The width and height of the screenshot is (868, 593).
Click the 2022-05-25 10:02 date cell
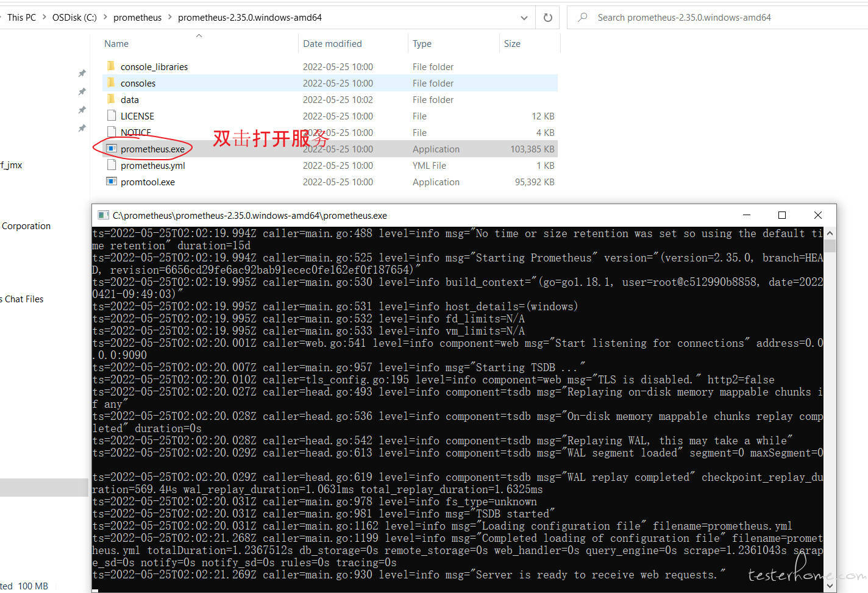click(338, 99)
